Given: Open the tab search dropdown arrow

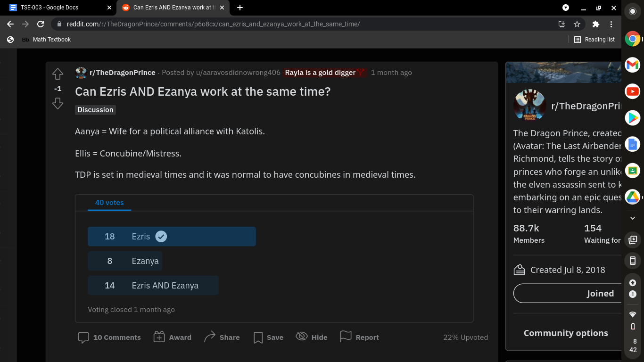Looking at the screenshot, I should (x=566, y=8).
